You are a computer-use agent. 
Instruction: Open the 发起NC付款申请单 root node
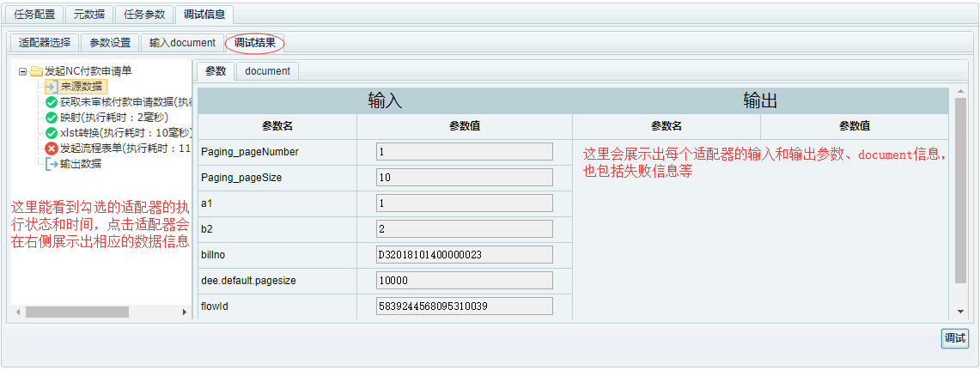point(88,71)
